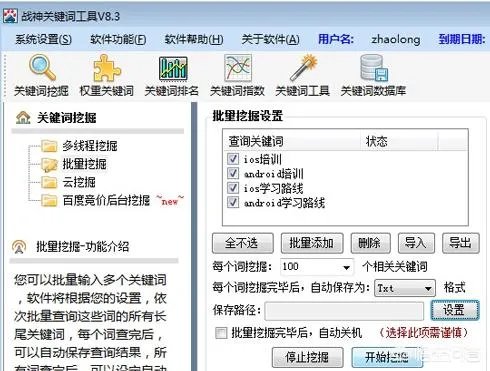Click the open folder icon for 批量挖掘
The height and width of the screenshot is (371, 490).
pyautogui.click(x=49, y=164)
